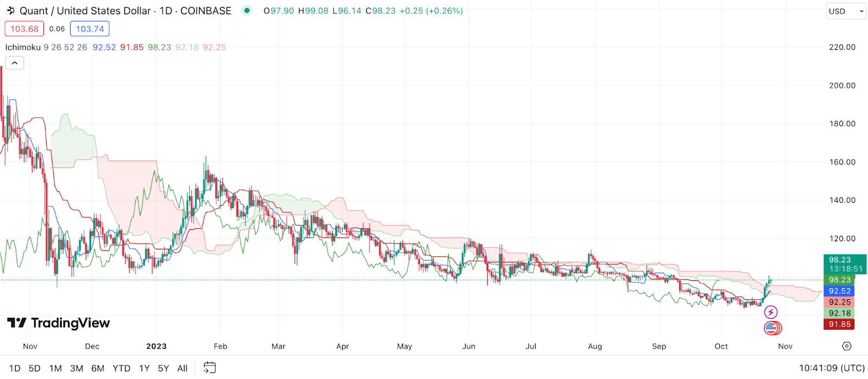Select the 5D time range
The width and height of the screenshot is (868, 379).
[x=35, y=368]
